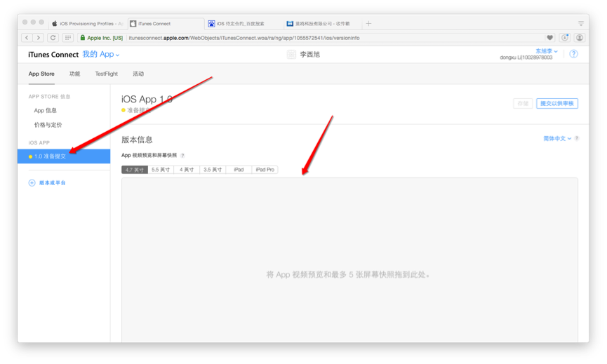Go back with browser back arrow
Viewport: 607px width, 364px height.
click(x=27, y=37)
